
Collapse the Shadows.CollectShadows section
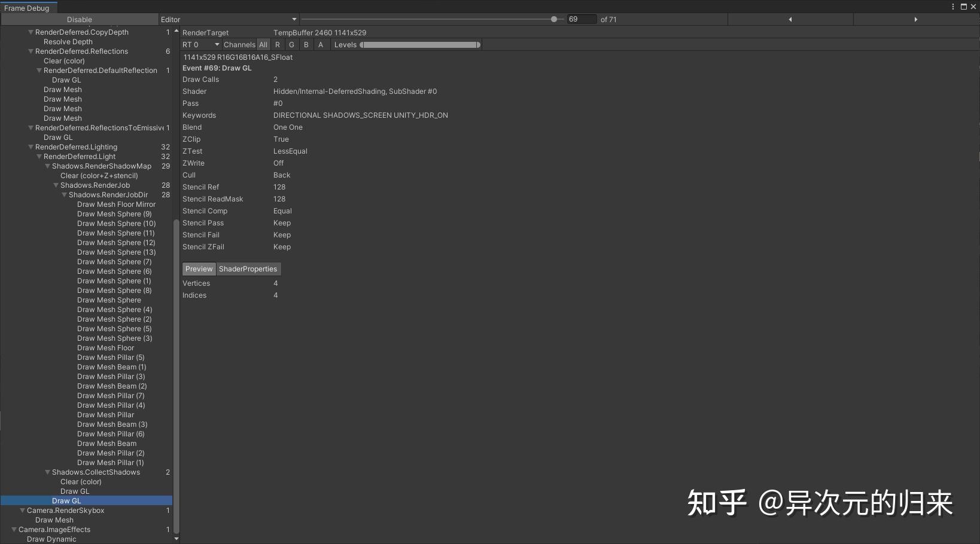[48, 472]
